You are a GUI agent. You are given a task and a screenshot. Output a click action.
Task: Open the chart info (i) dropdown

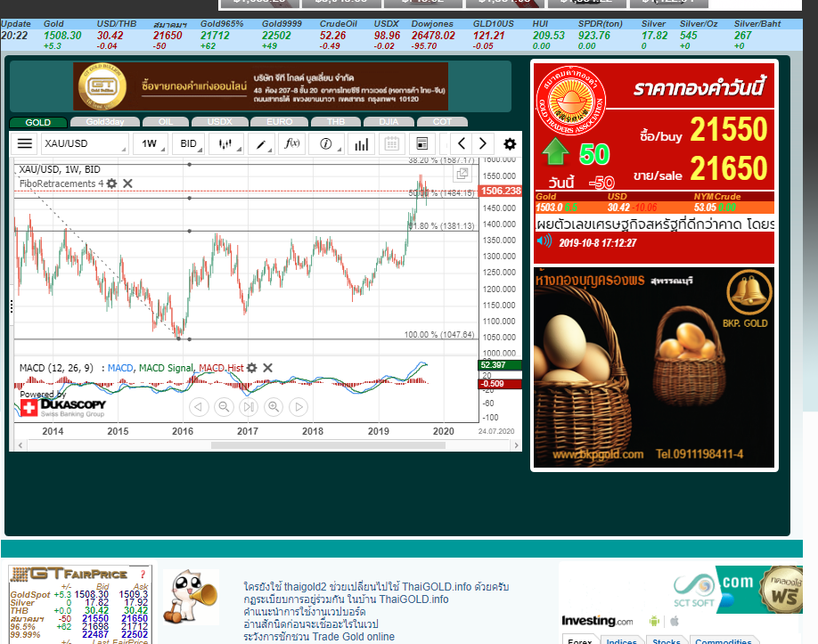coord(326,144)
